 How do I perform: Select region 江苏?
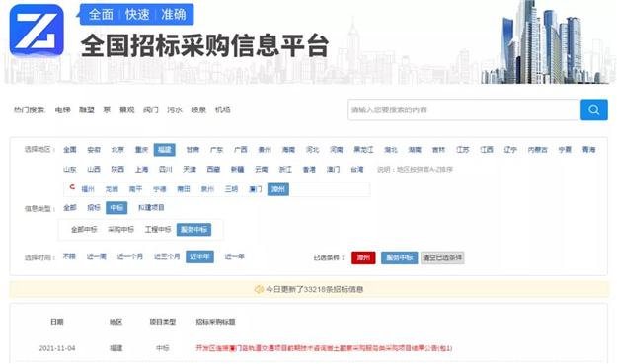[463, 150]
